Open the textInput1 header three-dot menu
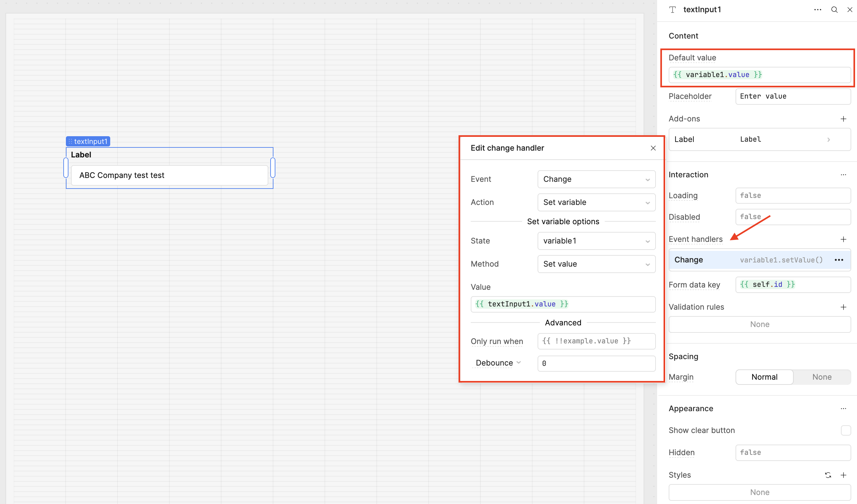 (817, 10)
